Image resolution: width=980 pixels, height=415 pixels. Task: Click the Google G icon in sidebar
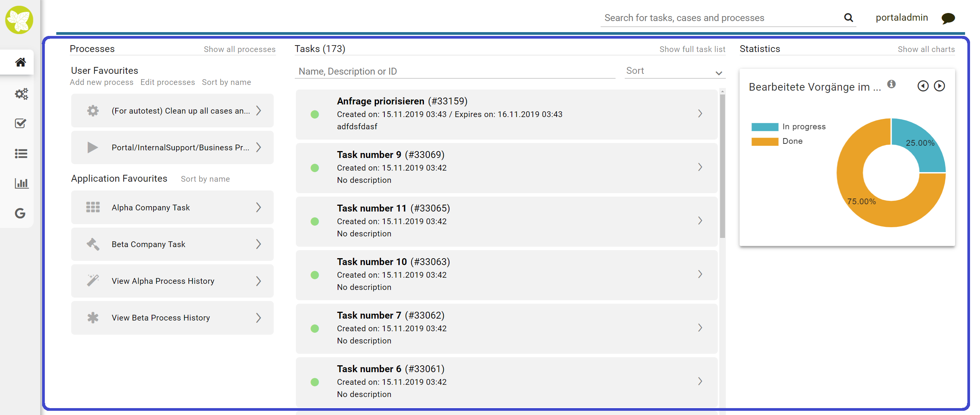point(20,213)
